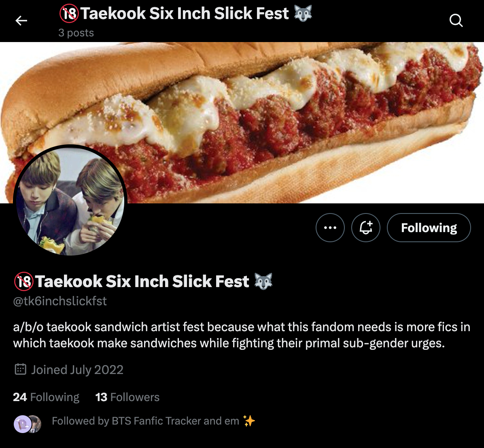The width and height of the screenshot is (484, 448).
Task: Click the sparkles emoji after "em"
Action: coord(249,421)
